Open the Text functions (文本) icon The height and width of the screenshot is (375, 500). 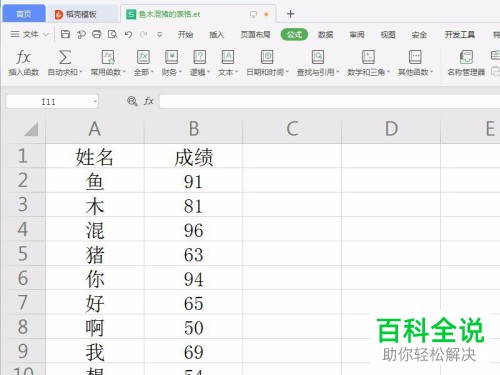[228, 57]
